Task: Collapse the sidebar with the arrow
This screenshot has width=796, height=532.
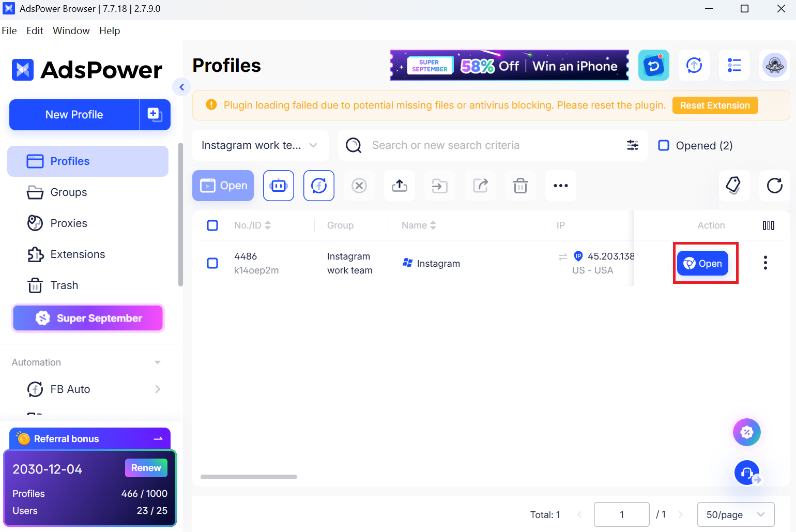Action: pos(181,87)
